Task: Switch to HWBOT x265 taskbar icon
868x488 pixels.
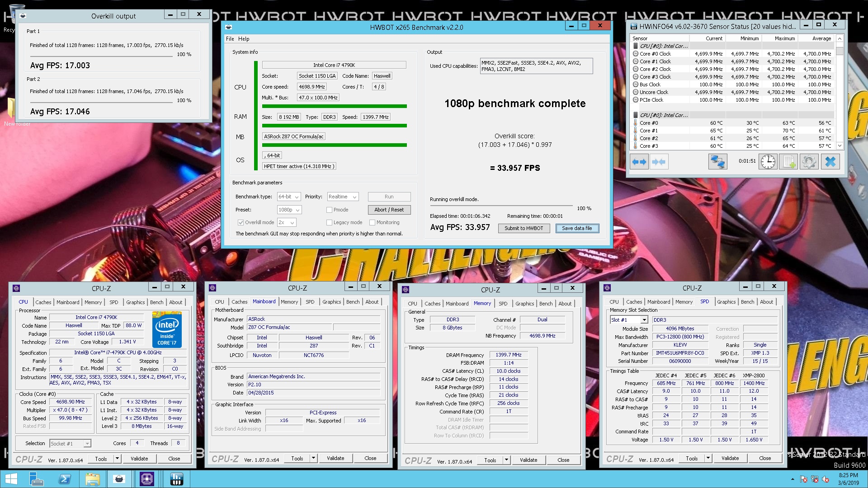Action: (x=119, y=479)
